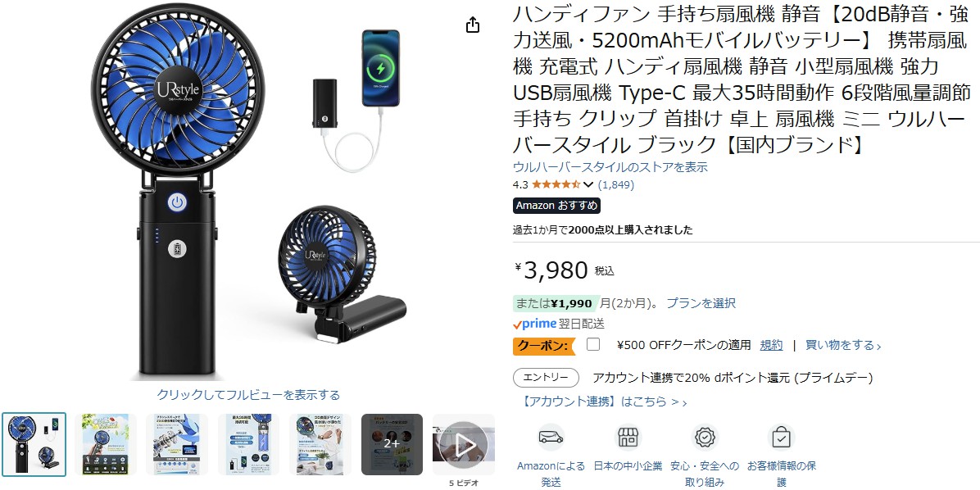
Task: Open the ウルハーバースタイル store link
Action: pos(610,167)
